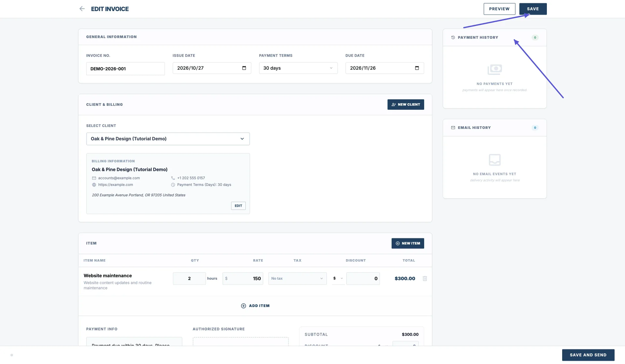Image resolution: width=625 pixels, height=364 pixels.
Task: Click the https://example.com website text
Action: point(116,185)
